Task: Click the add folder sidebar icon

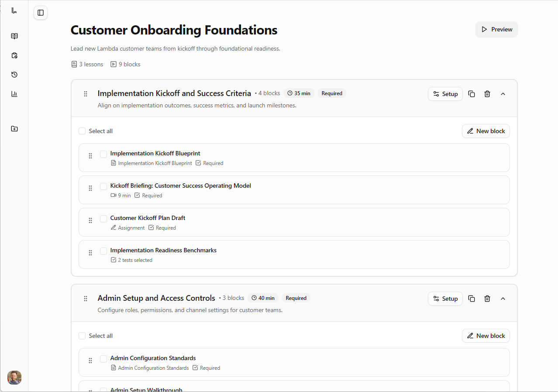Action: tap(14, 129)
